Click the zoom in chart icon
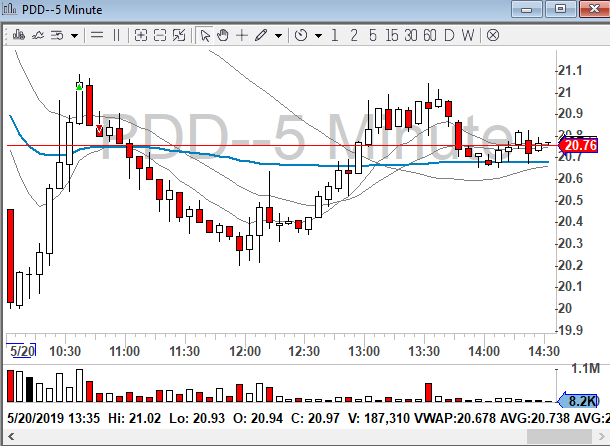This screenshot has width=610, height=446. (141, 36)
